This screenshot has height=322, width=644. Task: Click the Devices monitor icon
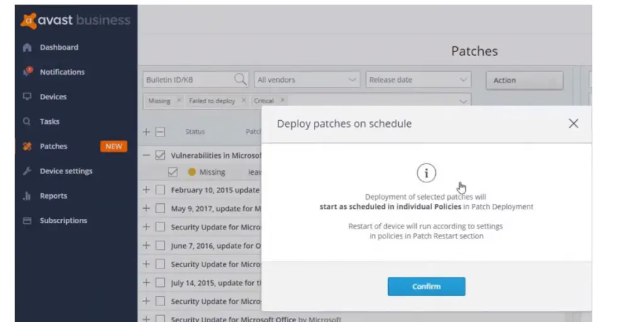pos(27,97)
